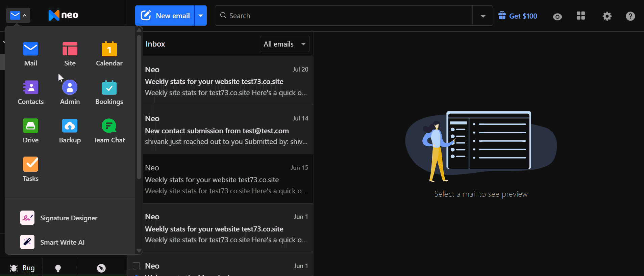
Task: Click the New email button
Action: pos(165,16)
